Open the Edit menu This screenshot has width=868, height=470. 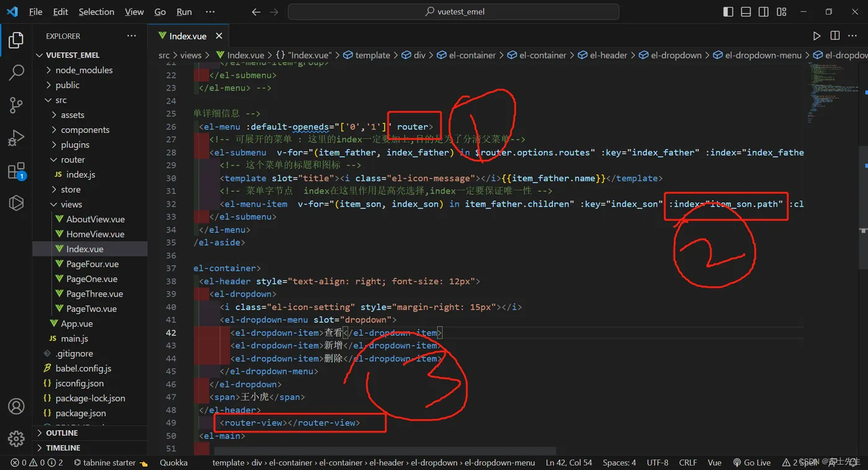(x=61, y=12)
